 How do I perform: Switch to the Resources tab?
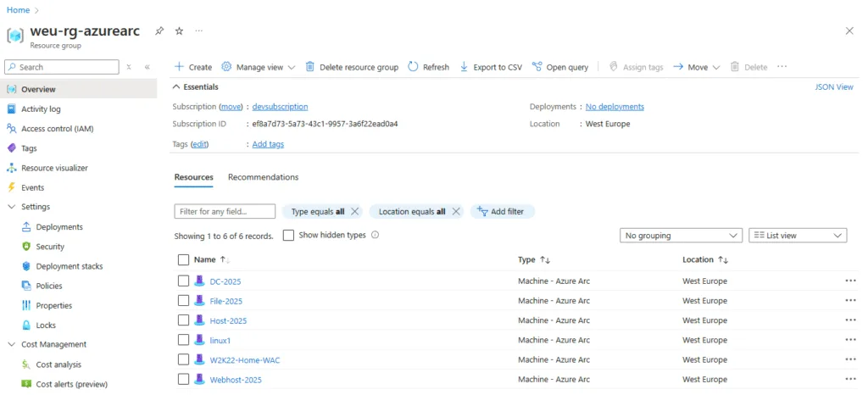click(194, 177)
